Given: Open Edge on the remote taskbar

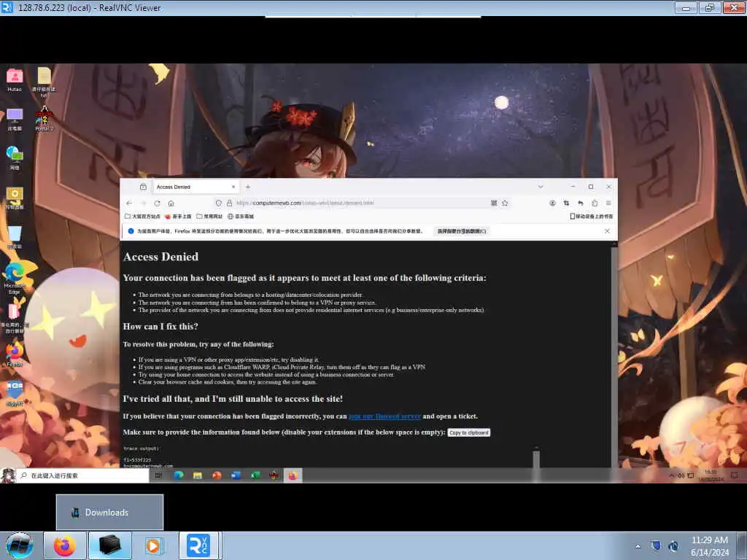Looking at the screenshot, I should pyautogui.click(x=179, y=475).
